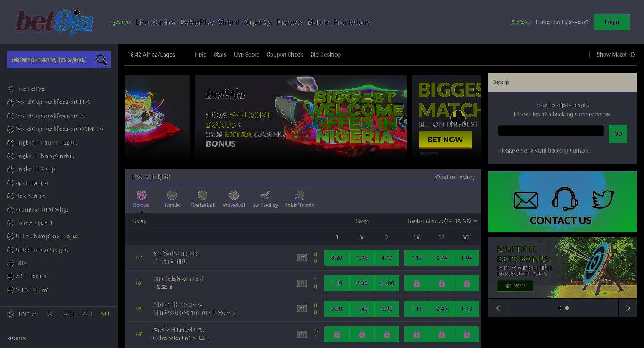
Task: Filter events to next 72H
Action: coord(88,314)
